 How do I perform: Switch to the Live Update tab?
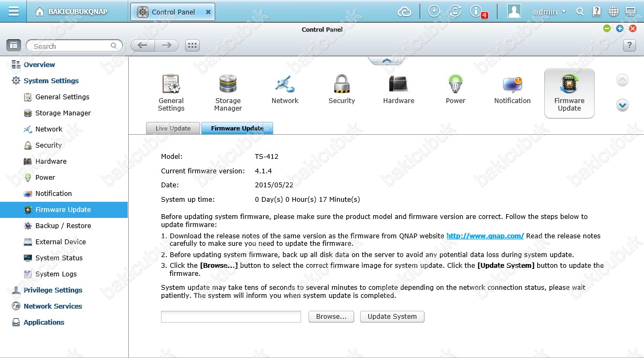tap(173, 128)
